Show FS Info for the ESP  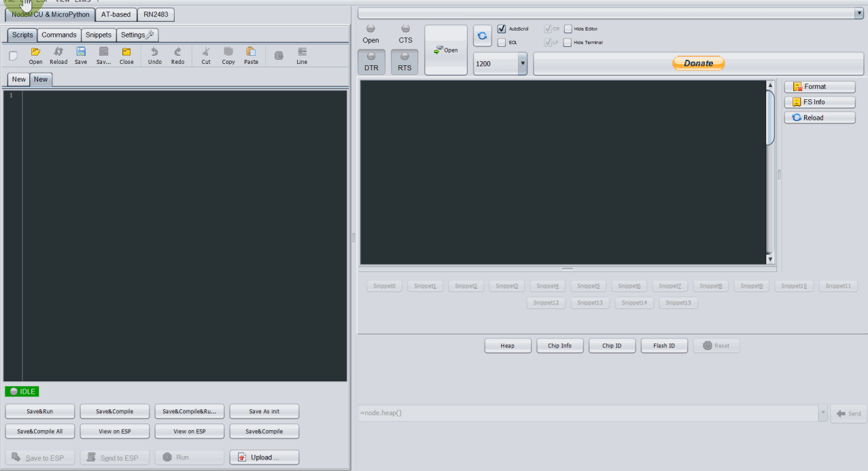820,102
